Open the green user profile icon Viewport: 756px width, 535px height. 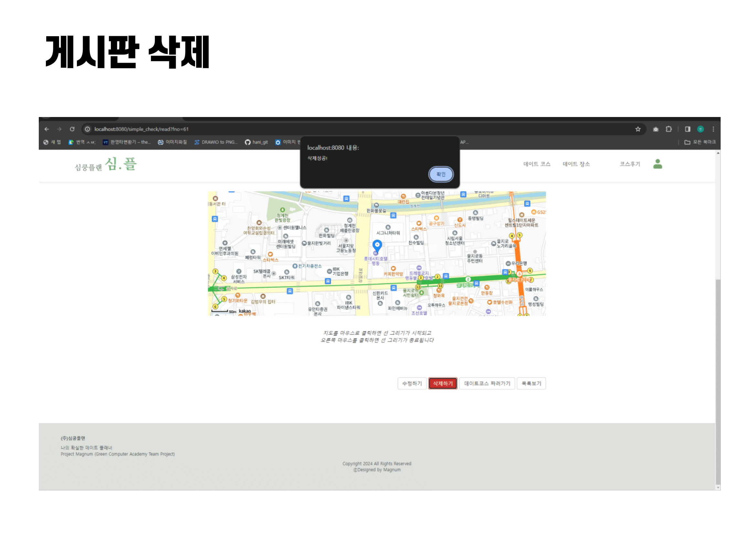(657, 164)
